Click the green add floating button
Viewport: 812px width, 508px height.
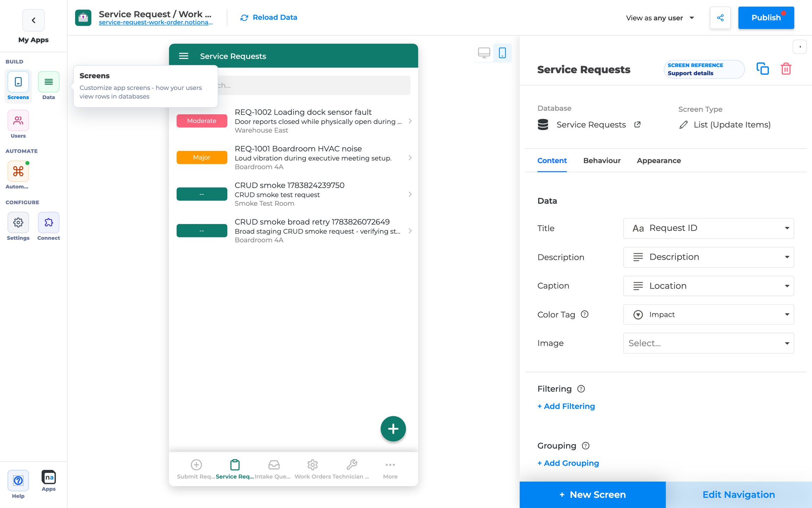[x=393, y=429]
